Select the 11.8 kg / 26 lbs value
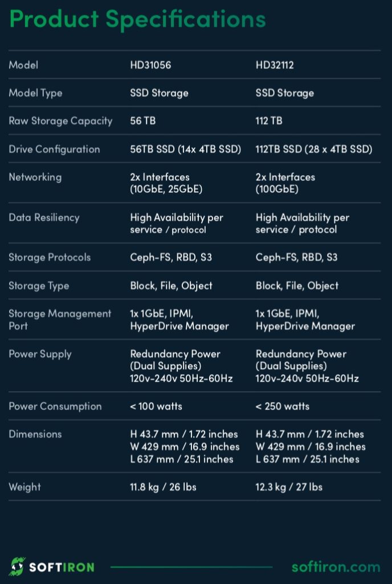392x584 pixels. pos(163,487)
